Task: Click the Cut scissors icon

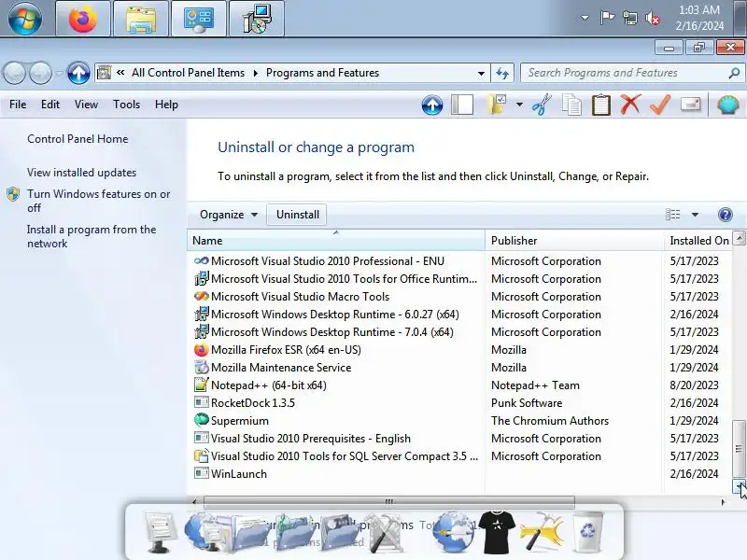Action: [542, 105]
